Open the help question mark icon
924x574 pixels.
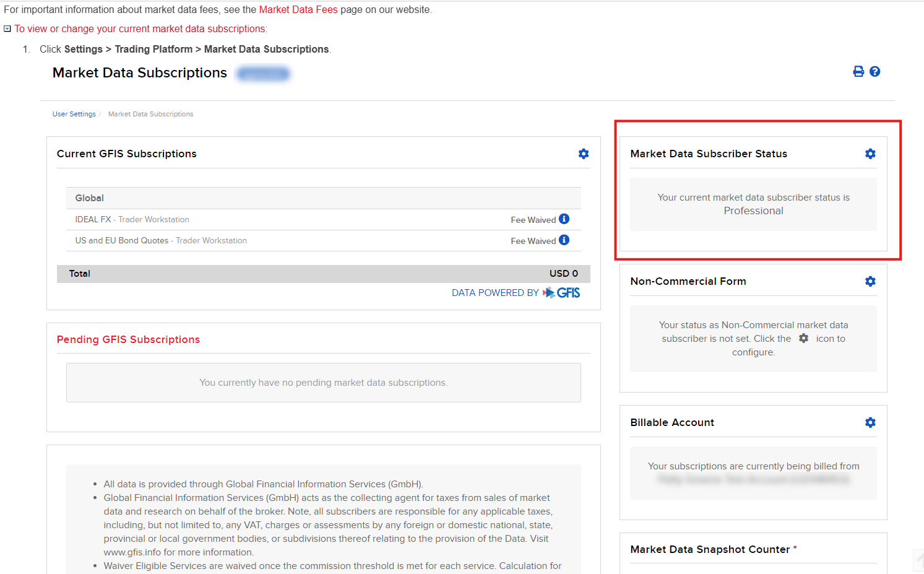click(874, 71)
